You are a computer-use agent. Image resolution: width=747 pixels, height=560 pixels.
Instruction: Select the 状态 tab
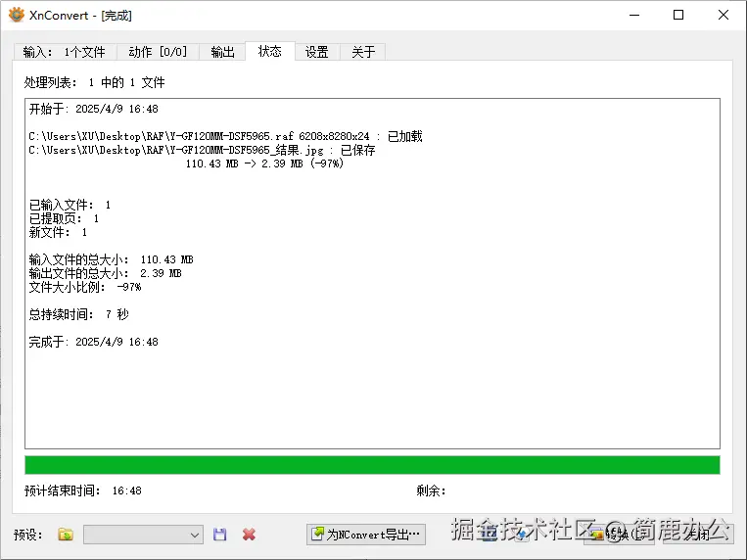(x=269, y=51)
